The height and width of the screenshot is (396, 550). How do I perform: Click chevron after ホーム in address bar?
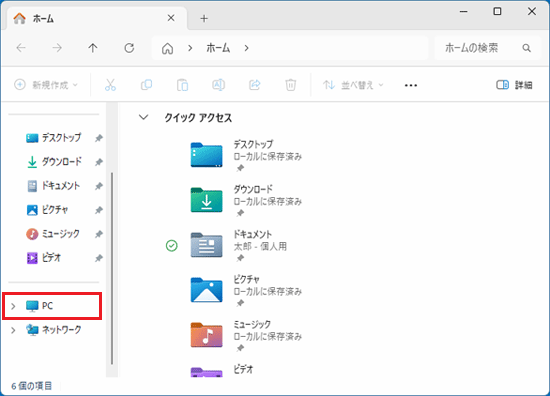pos(247,48)
